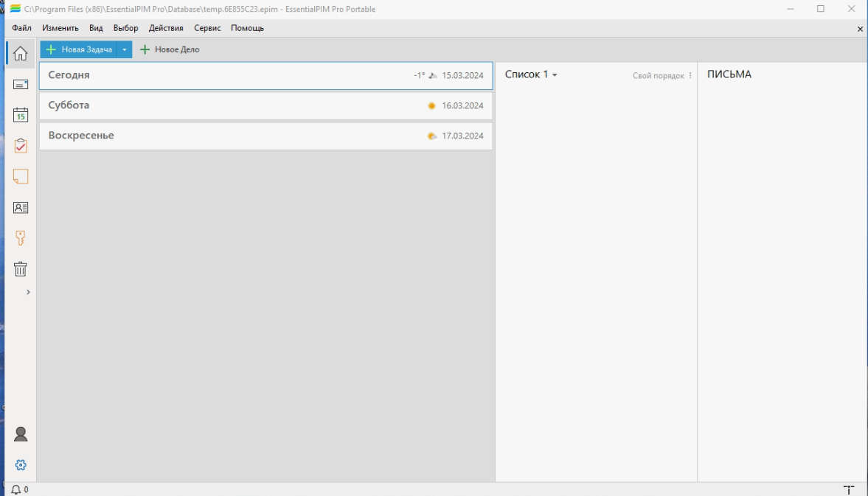Screen dimensions: 868x496
Task: Open the Notes module icon
Action: 21,177
